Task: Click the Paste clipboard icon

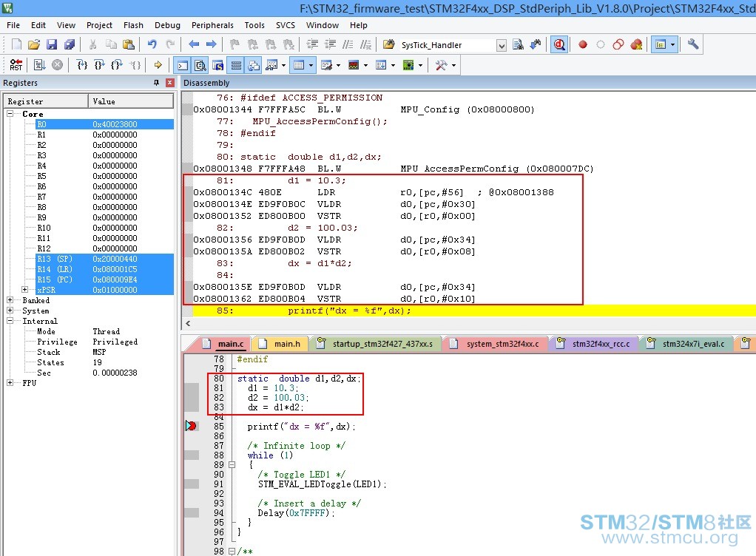Action: (x=128, y=45)
